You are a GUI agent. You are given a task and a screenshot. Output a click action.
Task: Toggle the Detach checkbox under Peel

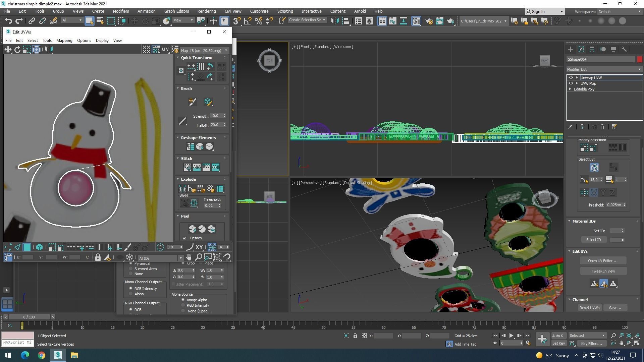184,238
